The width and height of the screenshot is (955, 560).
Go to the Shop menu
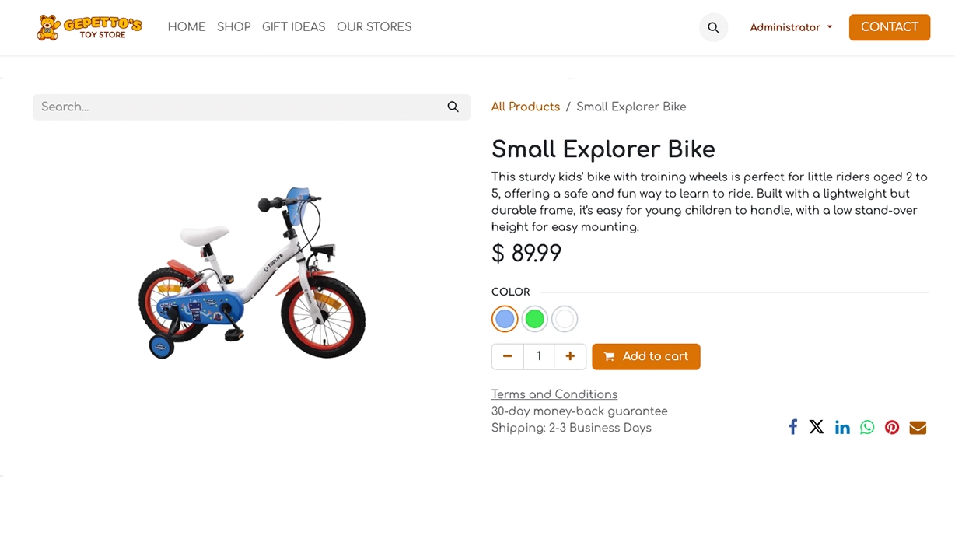233,27
